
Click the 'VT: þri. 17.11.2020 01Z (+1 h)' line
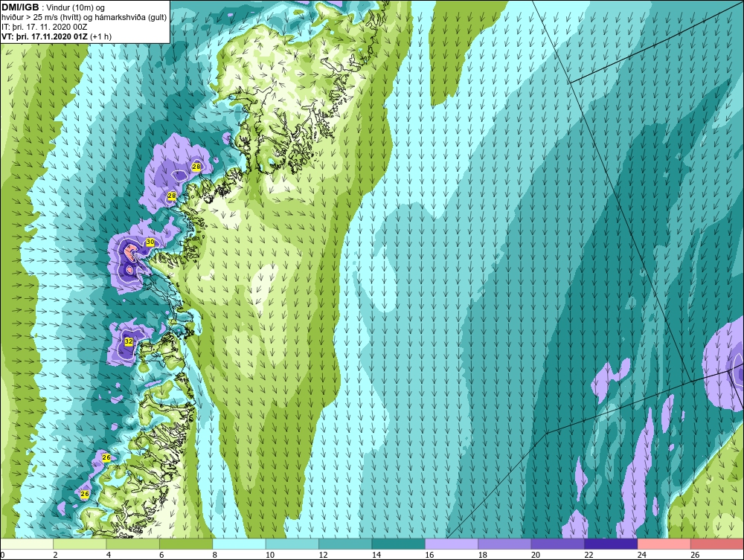pos(57,36)
